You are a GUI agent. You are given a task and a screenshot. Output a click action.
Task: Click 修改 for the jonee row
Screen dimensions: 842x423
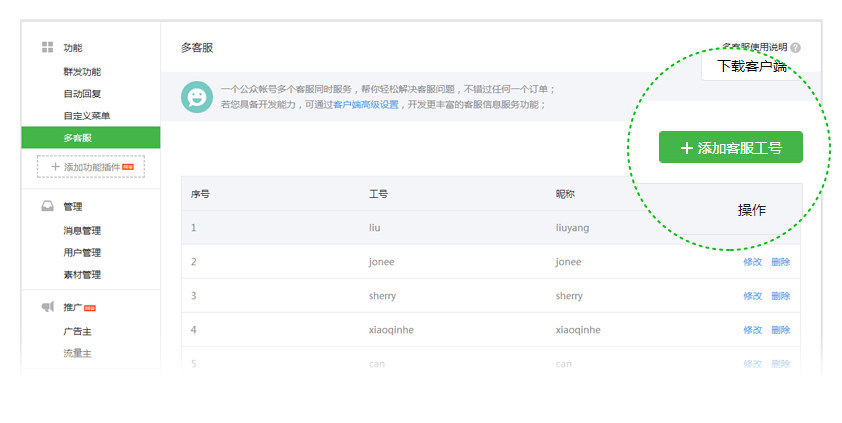coord(752,262)
